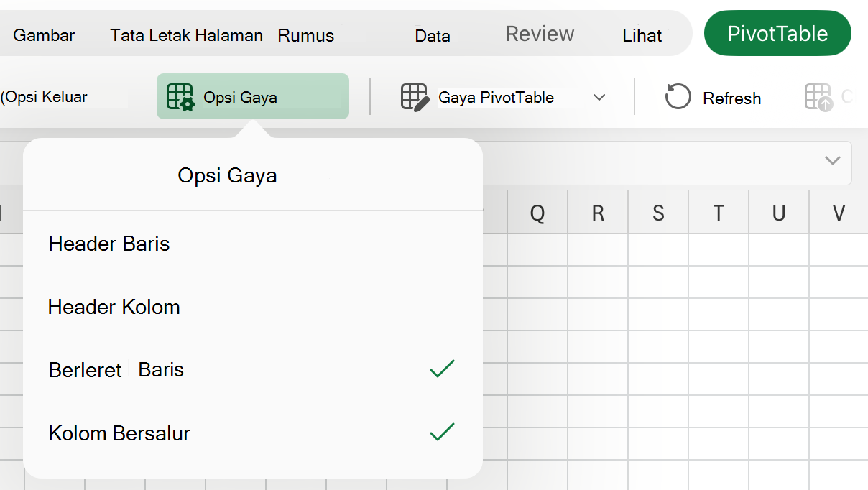Toggle the Header Baris option

(252, 244)
